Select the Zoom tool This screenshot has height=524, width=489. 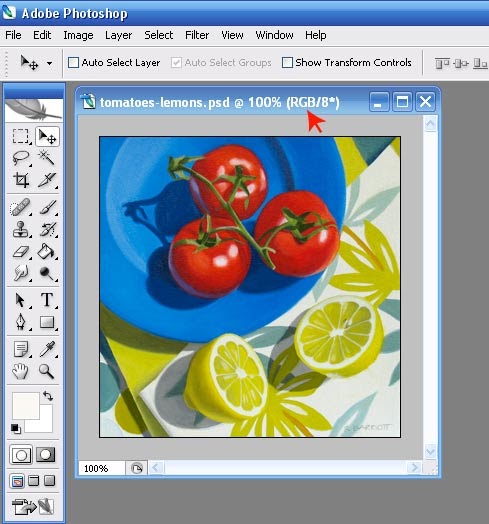pos(47,371)
